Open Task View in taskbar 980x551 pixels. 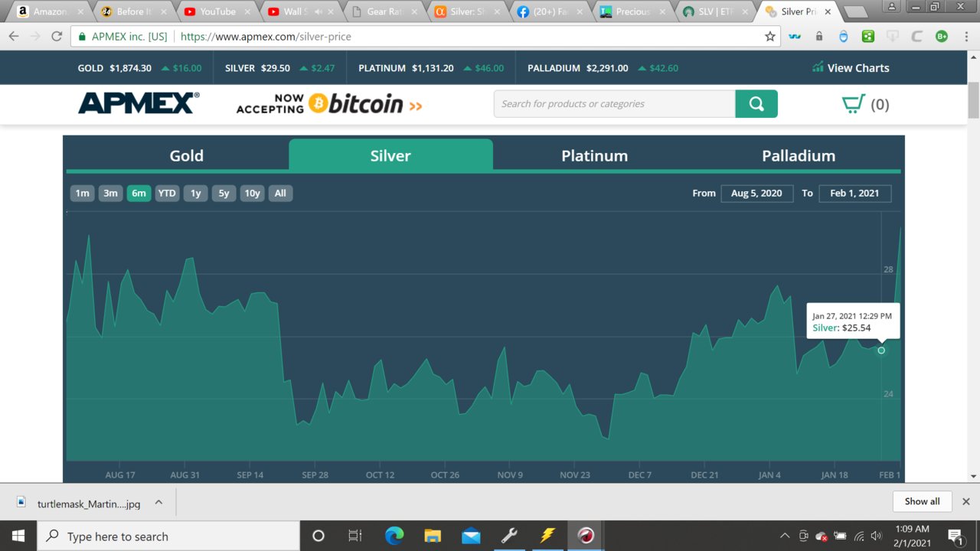tap(355, 536)
